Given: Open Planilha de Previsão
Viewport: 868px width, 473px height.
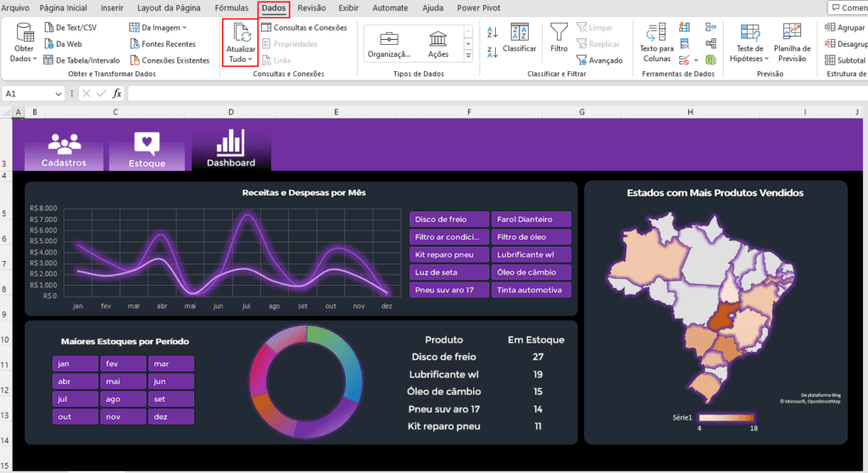Looking at the screenshot, I should [793, 43].
